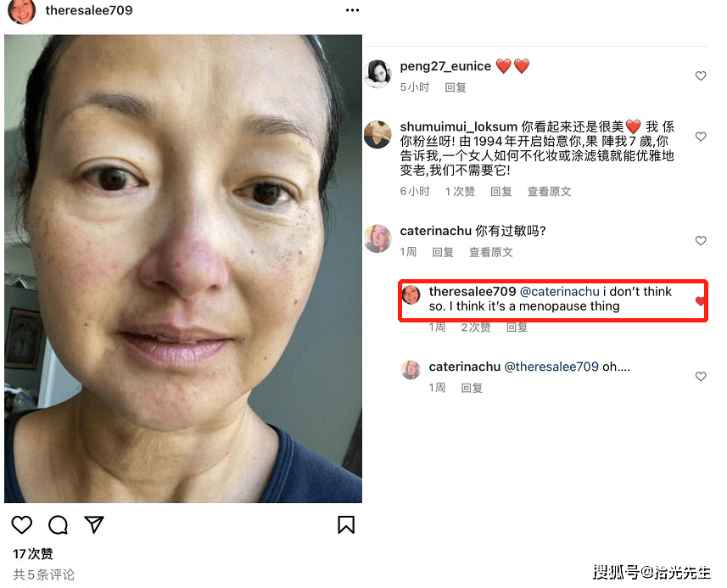Screen dimensions: 727x588
Task: Open peng27_eunice's avatar picture
Action: [x=377, y=73]
